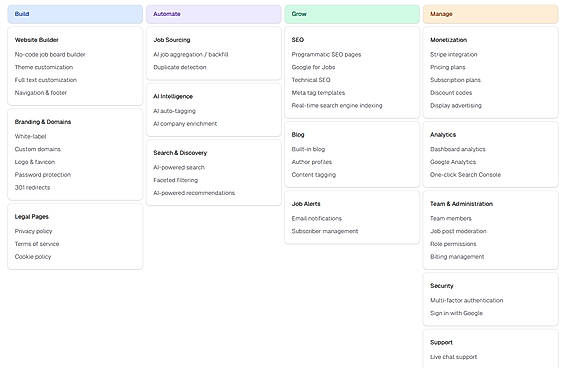565x368 pixels.
Task: Open the Custom domains link
Action: click(37, 149)
